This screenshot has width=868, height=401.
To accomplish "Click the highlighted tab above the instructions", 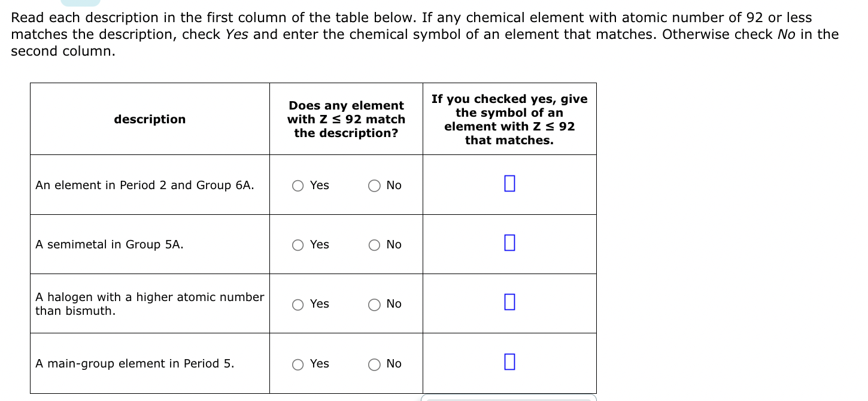I will tap(81, 3).
